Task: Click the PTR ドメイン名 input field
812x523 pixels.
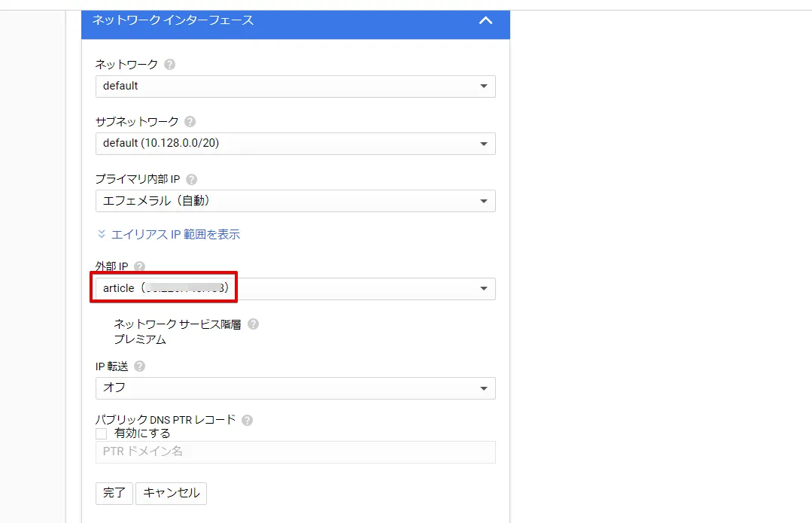Action: click(295, 452)
